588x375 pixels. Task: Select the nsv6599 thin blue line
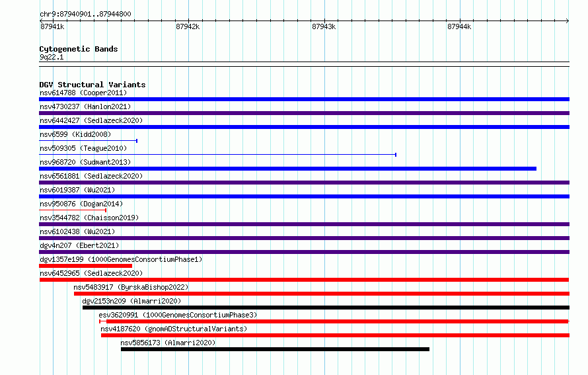[x=88, y=141]
